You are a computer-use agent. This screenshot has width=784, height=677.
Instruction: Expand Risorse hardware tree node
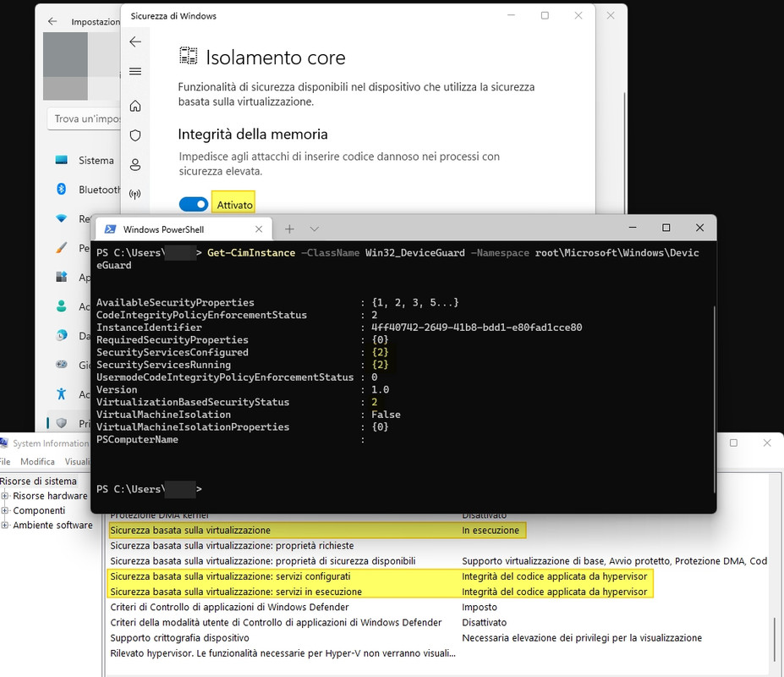(5, 496)
